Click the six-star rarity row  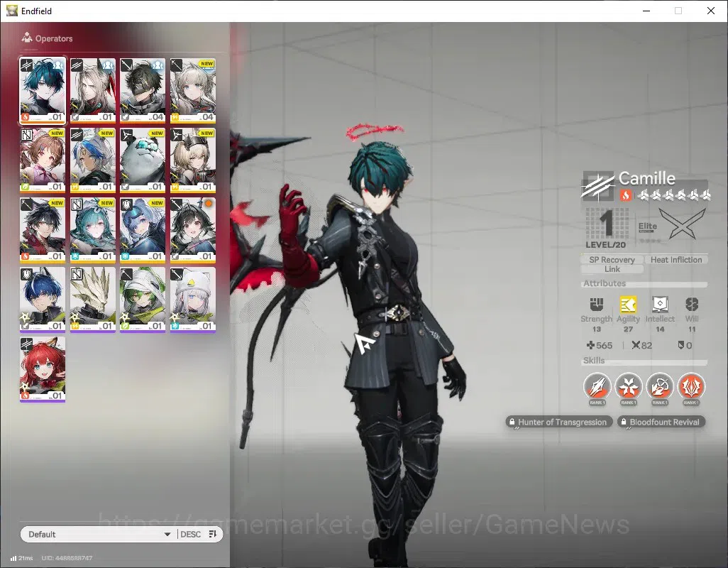point(673,195)
